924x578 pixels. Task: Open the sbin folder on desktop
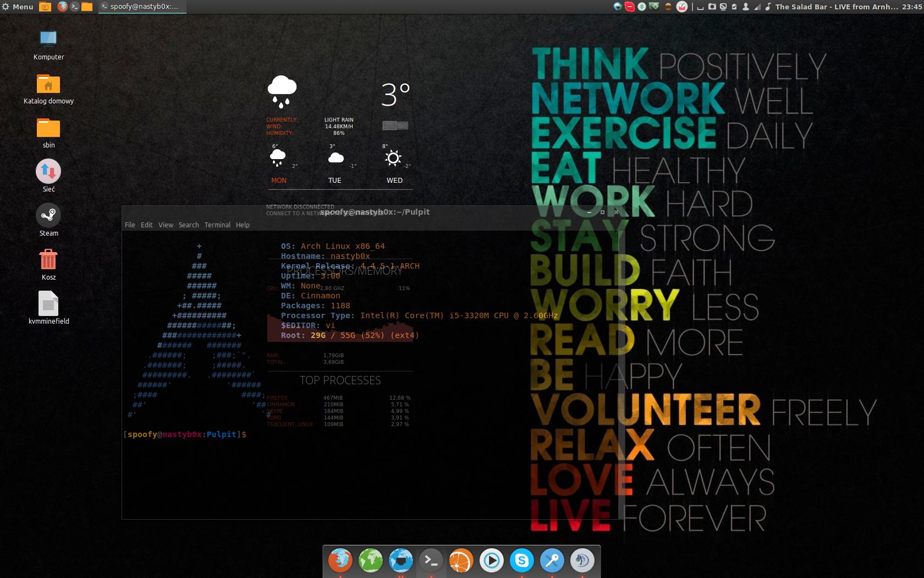(x=48, y=133)
